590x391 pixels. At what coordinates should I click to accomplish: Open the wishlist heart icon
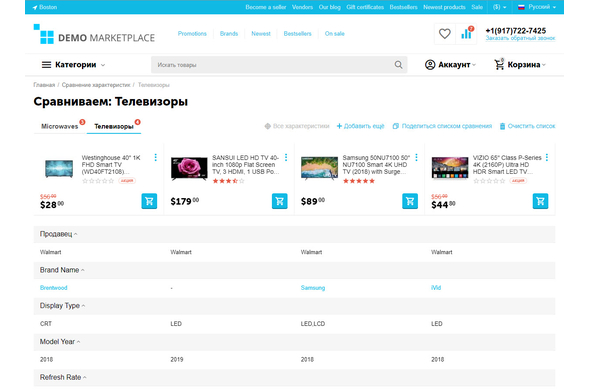pos(444,34)
